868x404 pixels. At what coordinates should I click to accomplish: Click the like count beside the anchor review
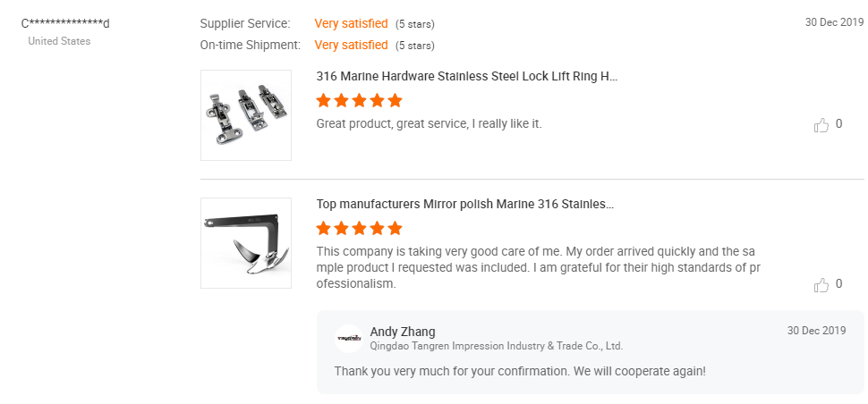pyautogui.click(x=838, y=284)
